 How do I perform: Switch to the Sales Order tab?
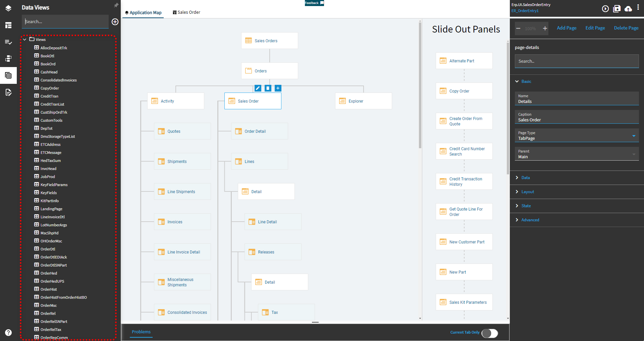[x=186, y=12]
